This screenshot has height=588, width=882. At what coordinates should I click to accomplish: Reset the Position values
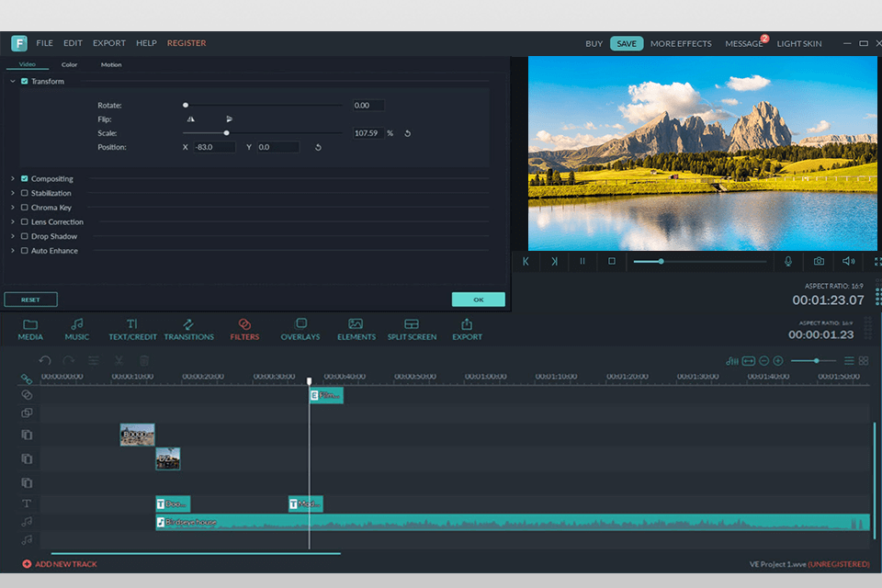pyautogui.click(x=318, y=147)
